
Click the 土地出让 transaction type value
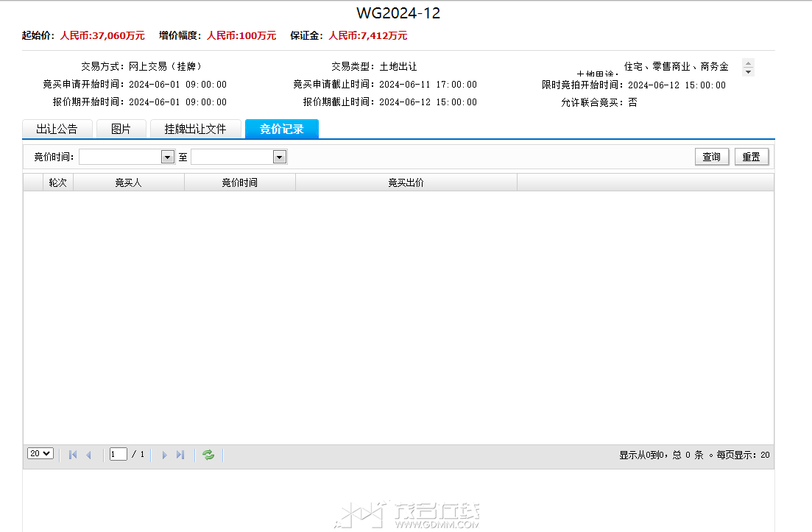tap(398, 67)
